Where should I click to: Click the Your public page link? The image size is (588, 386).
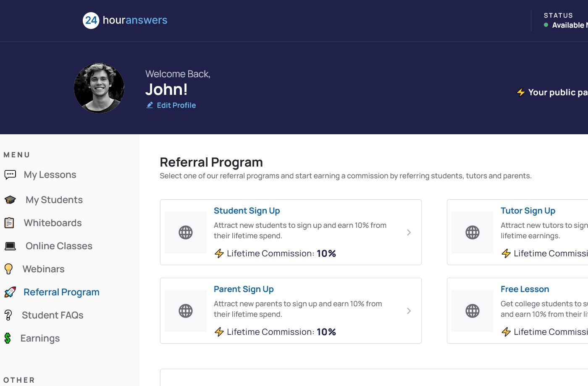click(x=558, y=92)
